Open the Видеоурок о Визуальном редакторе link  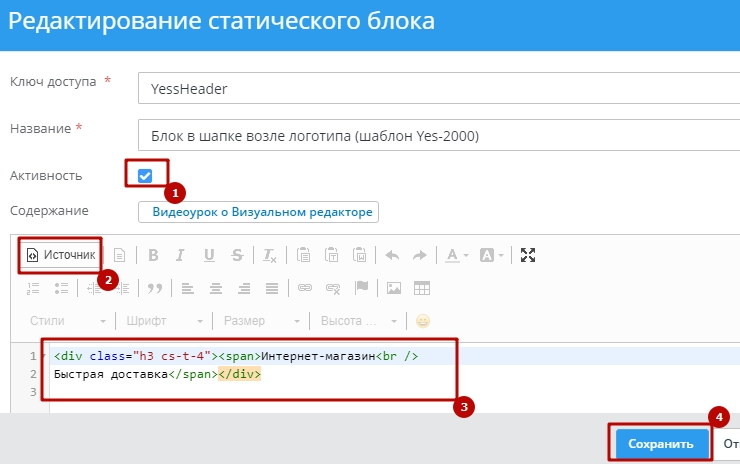258,212
